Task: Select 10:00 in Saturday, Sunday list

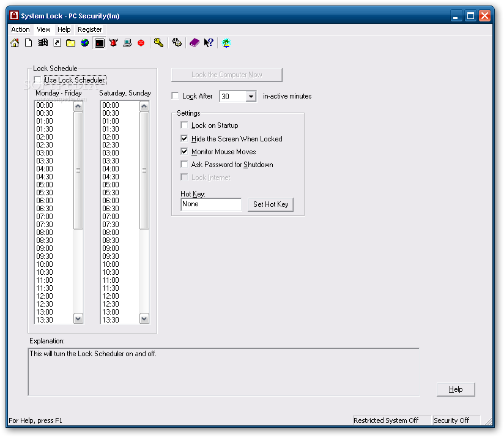Action: click(120, 264)
